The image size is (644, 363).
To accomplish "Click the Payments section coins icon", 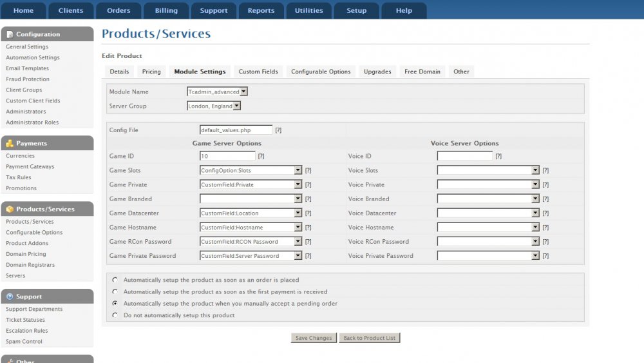I will point(10,143).
